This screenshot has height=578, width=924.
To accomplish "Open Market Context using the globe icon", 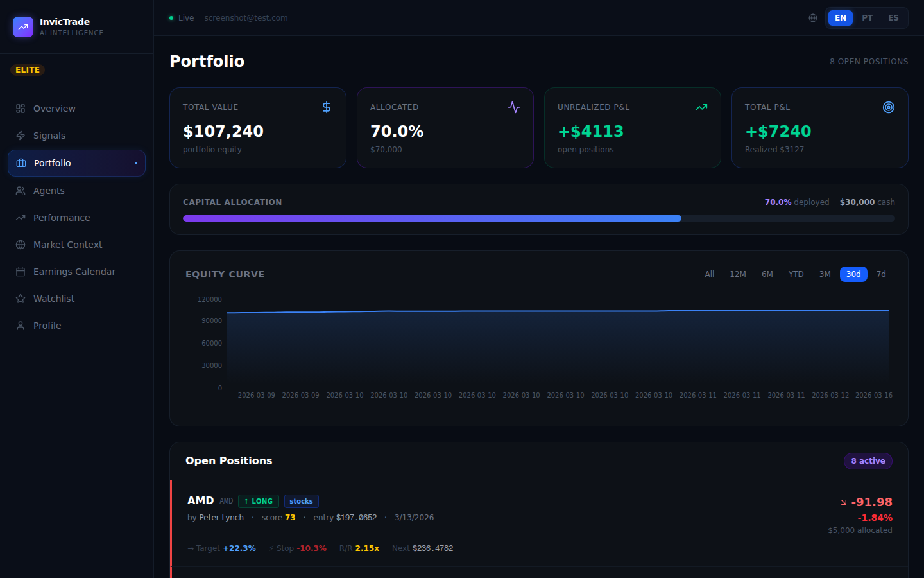I will pyautogui.click(x=20, y=244).
